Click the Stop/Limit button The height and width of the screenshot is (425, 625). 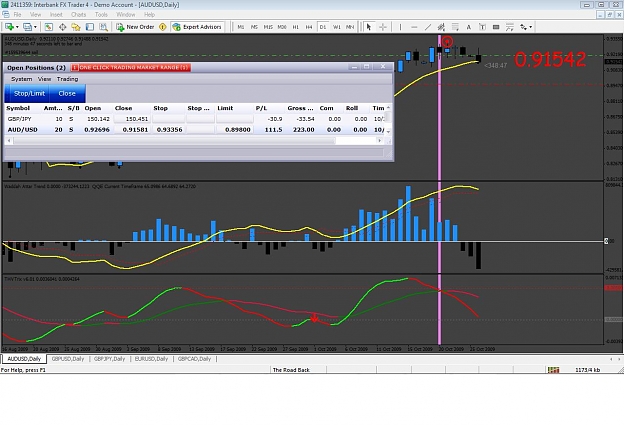click(29, 93)
